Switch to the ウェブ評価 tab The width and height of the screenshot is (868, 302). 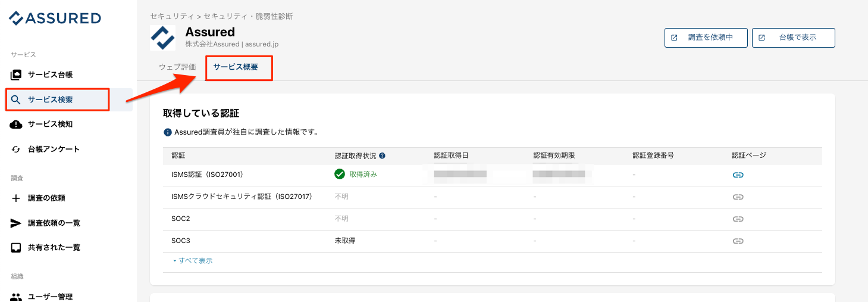pyautogui.click(x=177, y=67)
